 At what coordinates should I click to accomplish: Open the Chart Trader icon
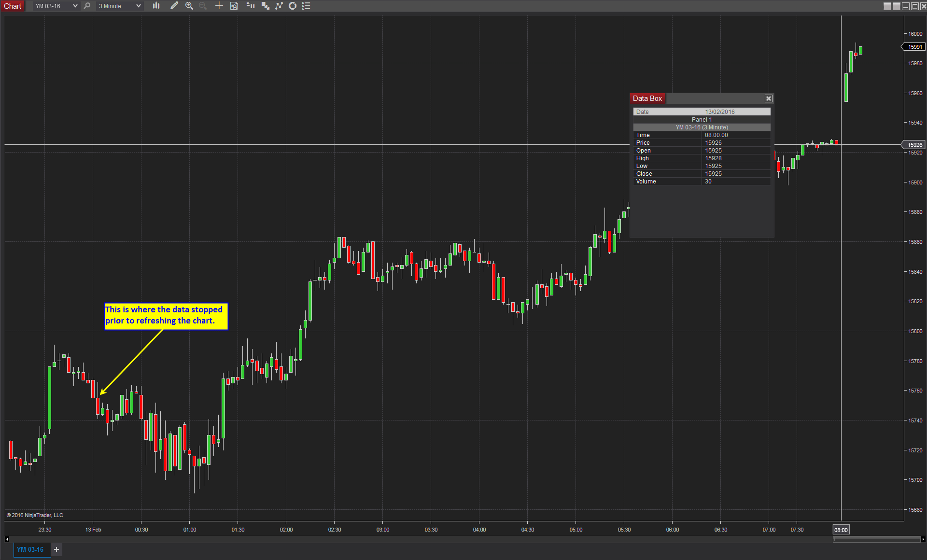pyautogui.click(x=250, y=6)
